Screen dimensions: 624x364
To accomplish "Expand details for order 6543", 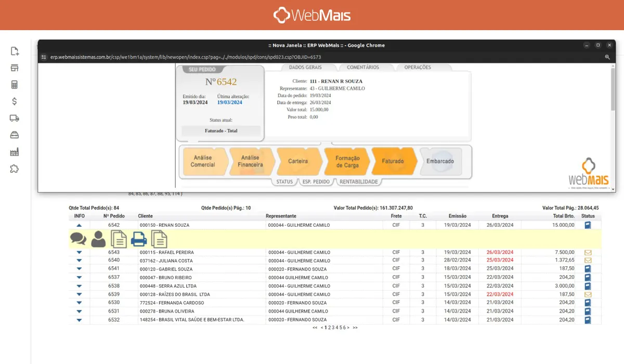I will tap(79, 252).
